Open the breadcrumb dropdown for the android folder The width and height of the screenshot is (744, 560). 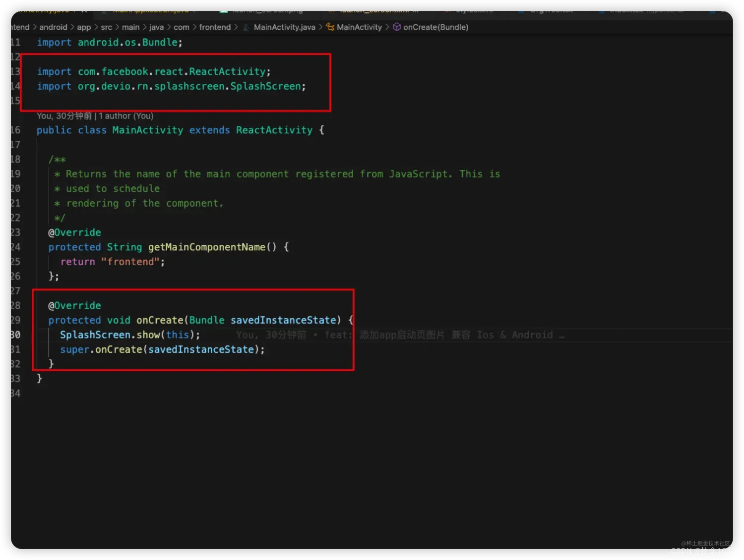(x=53, y=27)
